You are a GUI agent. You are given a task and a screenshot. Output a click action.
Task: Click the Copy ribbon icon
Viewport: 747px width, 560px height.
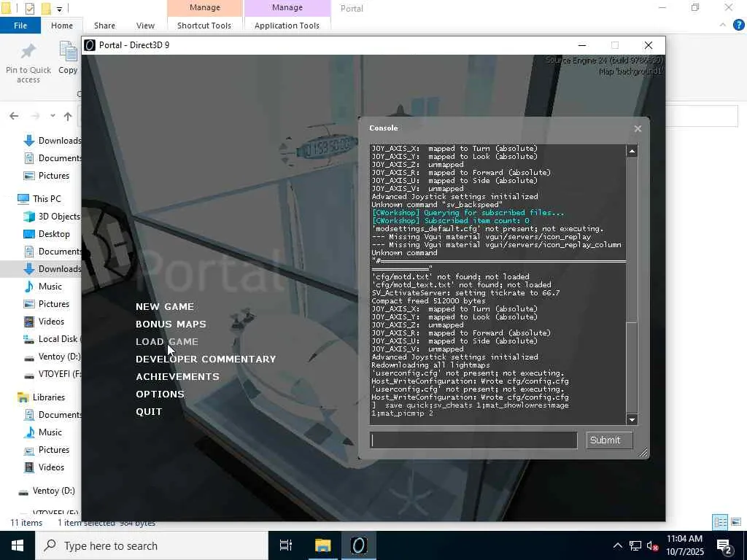coord(68,52)
